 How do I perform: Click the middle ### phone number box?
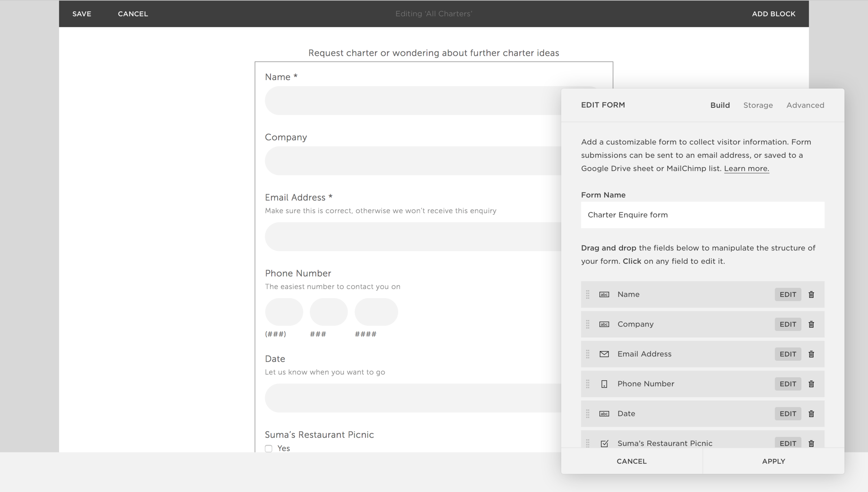328,312
